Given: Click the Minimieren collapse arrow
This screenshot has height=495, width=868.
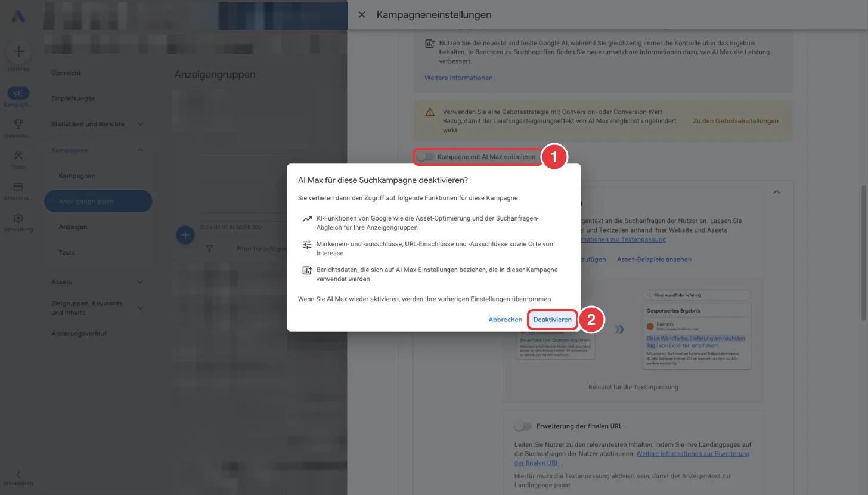Looking at the screenshot, I should [x=18, y=475].
